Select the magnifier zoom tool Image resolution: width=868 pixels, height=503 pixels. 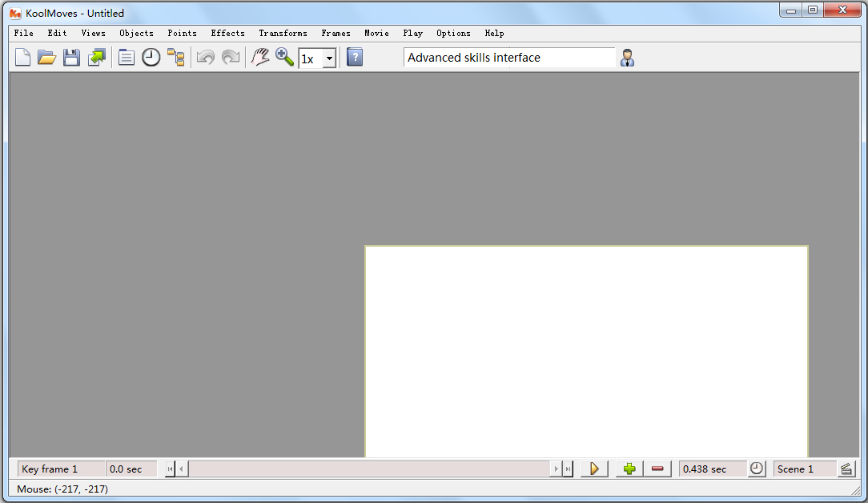pyautogui.click(x=284, y=57)
